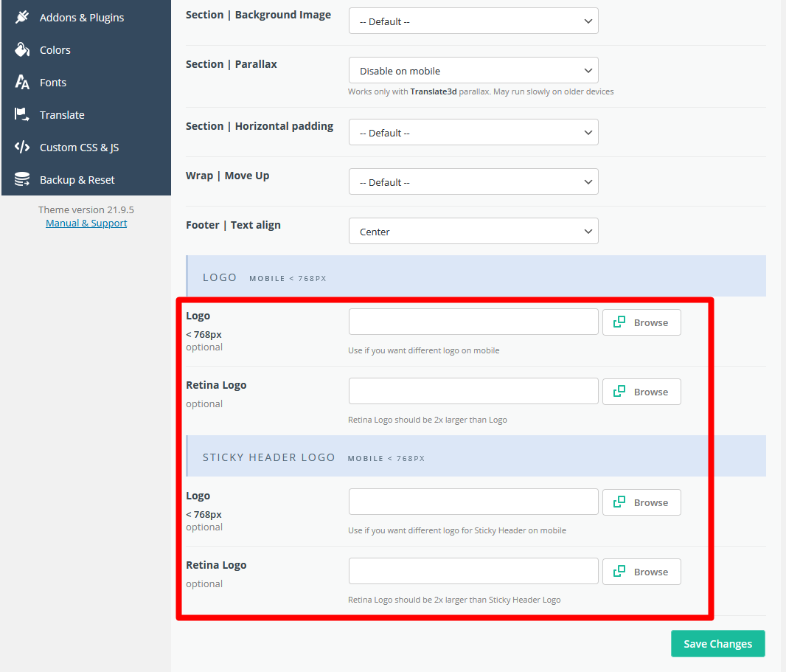Click 'Footer | Text align' label
Viewport: 786px width, 672px height.
233,225
